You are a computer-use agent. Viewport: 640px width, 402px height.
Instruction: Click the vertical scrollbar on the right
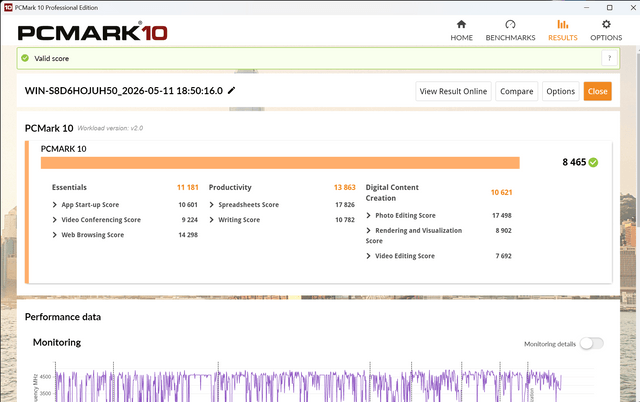point(636,139)
